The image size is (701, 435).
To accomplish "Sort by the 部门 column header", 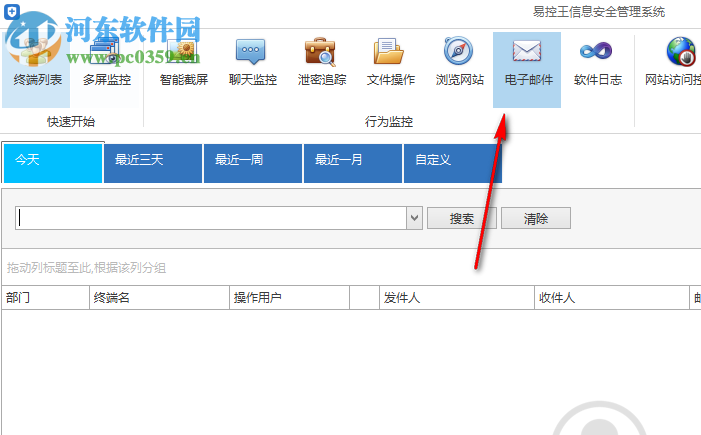I will [46, 297].
